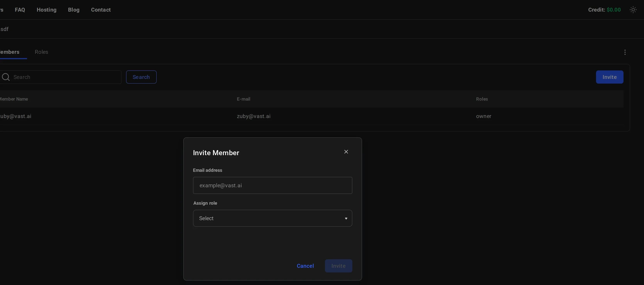Click the Member Name column header
The height and width of the screenshot is (285, 644).
14,99
